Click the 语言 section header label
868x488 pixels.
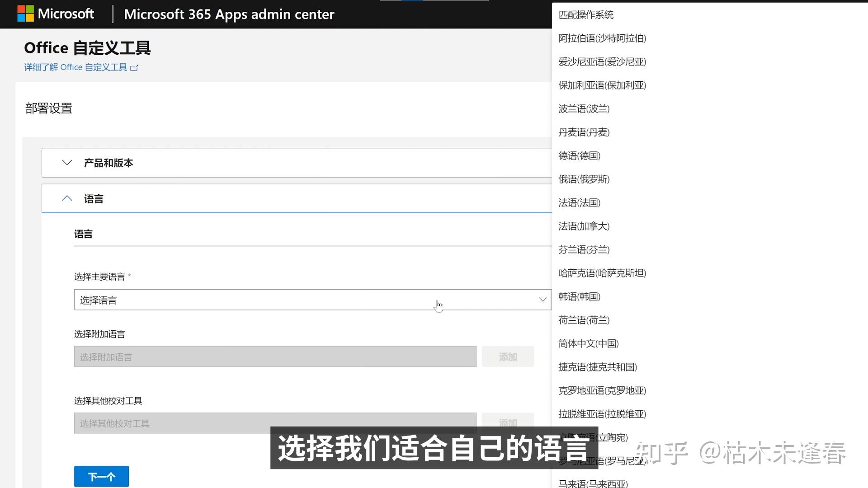(x=94, y=199)
